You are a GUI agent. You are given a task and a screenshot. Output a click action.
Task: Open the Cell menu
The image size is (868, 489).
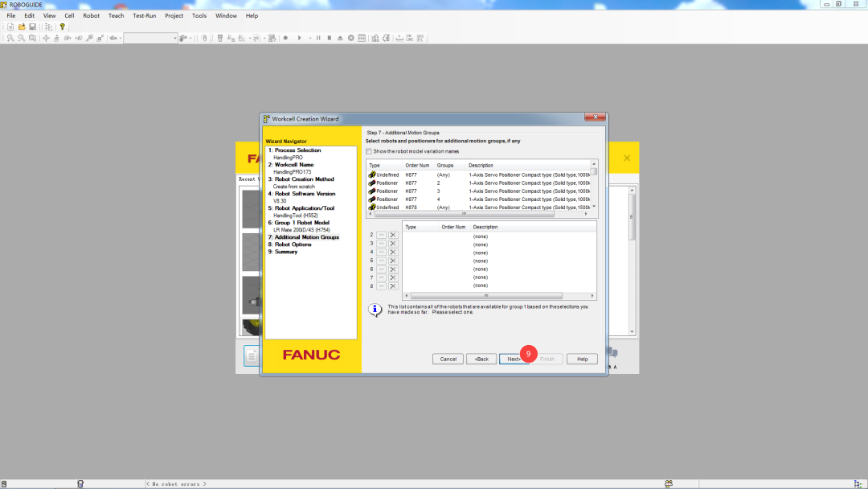pyautogui.click(x=69, y=15)
